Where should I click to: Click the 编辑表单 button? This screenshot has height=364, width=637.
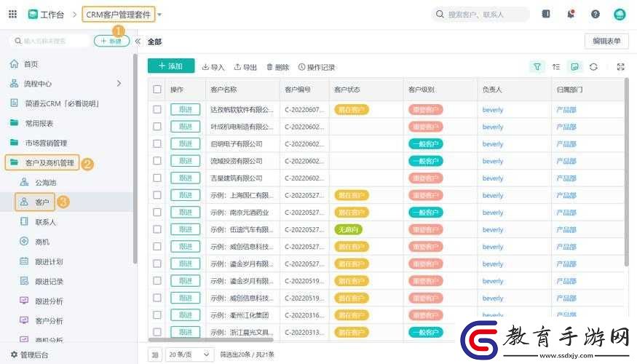606,41
